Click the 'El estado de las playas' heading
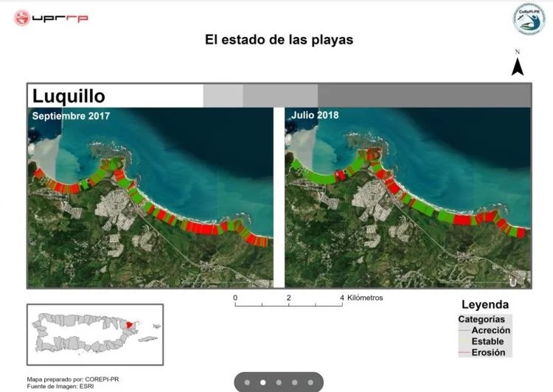 coord(279,40)
